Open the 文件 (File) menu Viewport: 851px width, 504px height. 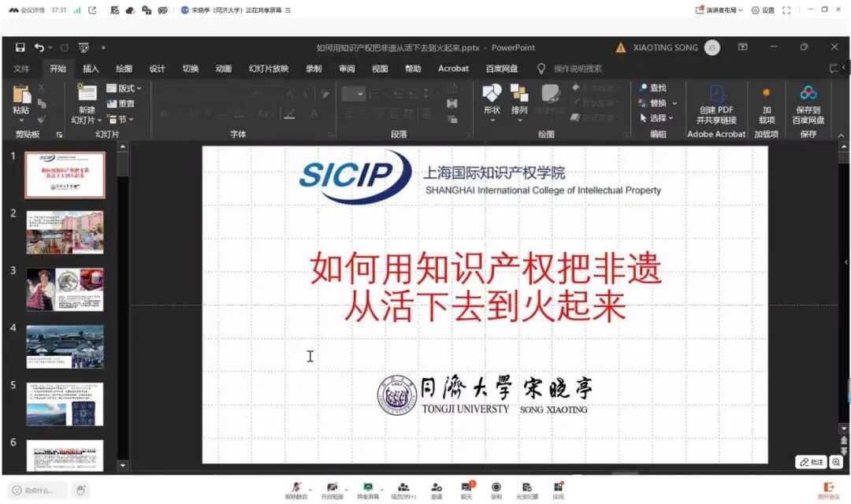pyautogui.click(x=21, y=69)
